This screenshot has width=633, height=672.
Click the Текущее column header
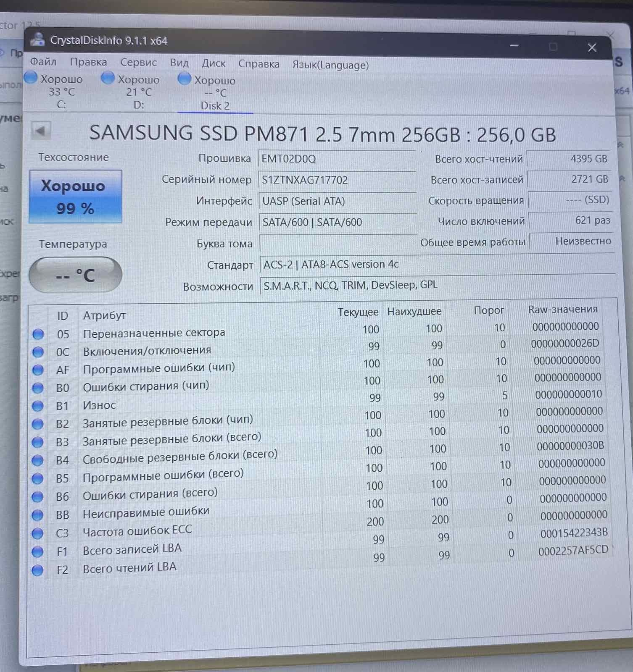pos(358,312)
